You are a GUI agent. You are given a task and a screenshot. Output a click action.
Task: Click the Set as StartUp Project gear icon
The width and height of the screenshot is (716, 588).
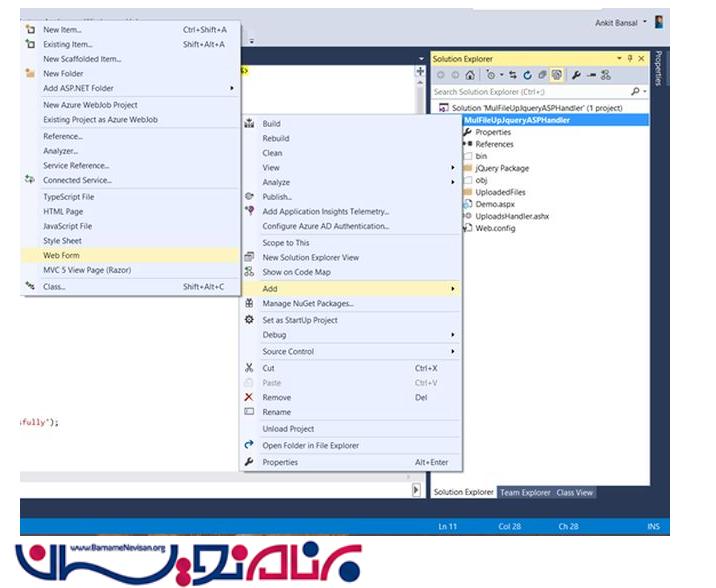249,320
